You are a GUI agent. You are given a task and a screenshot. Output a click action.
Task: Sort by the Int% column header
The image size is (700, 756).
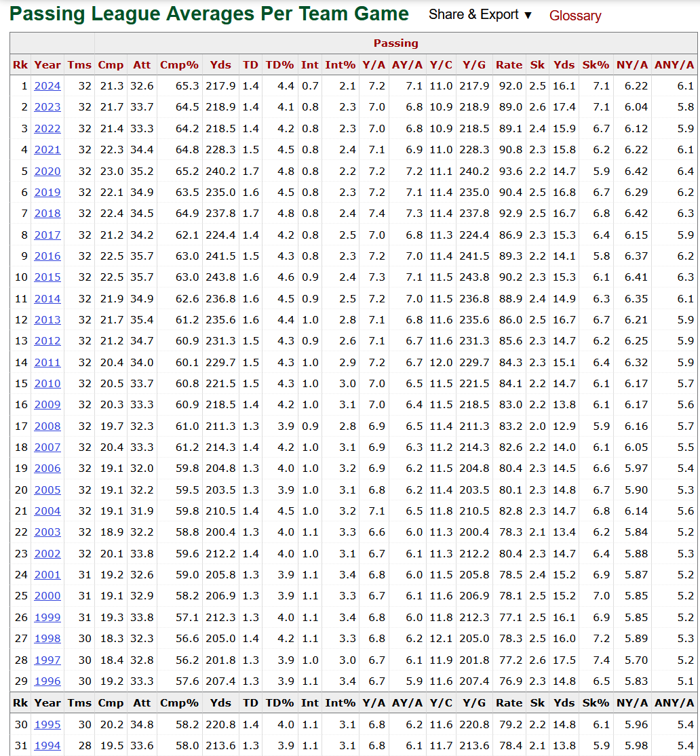[x=340, y=65]
